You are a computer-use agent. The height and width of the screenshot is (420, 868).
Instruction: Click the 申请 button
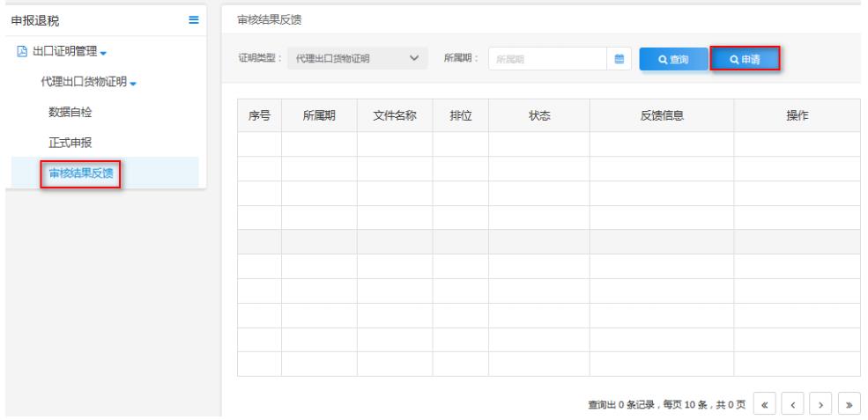(x=745, y=59)
